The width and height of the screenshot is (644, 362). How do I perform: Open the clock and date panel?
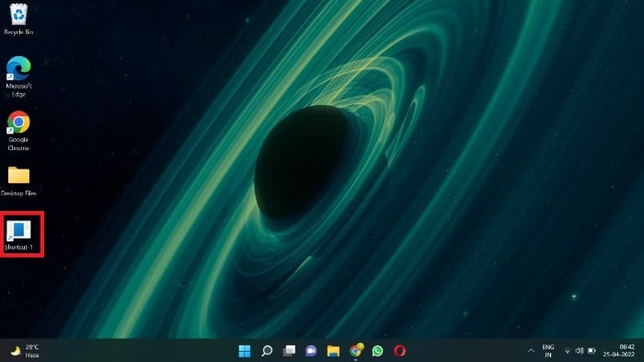click(x=619, y=351)
